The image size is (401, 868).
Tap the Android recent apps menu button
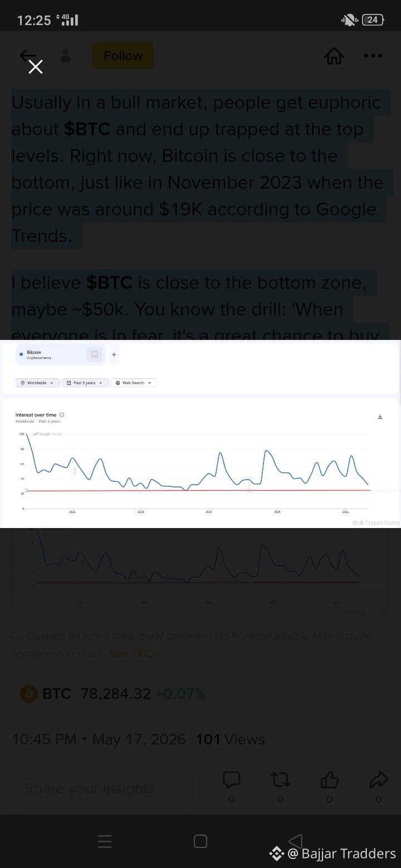(105, 841)
